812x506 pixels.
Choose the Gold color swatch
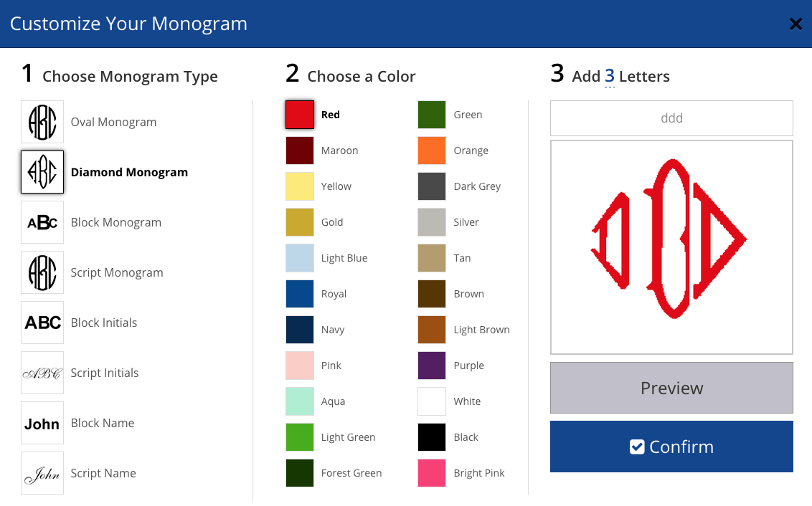[300, 222]
